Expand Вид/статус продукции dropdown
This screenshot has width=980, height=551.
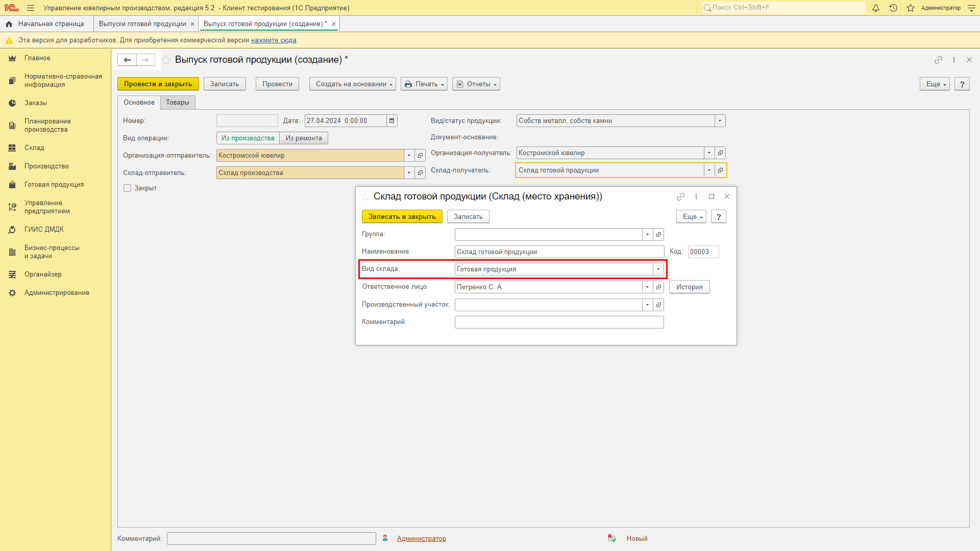click(x=720, y=121)
